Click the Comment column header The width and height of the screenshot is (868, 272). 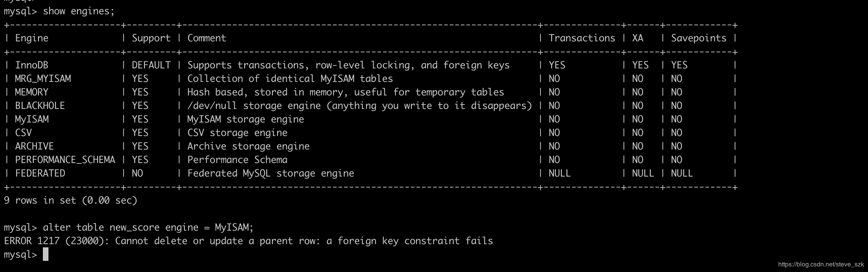coord(206,38)
